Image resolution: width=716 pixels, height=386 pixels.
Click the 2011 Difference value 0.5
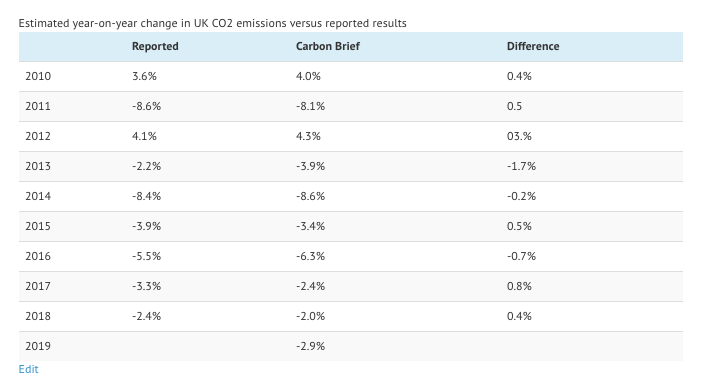514,106
